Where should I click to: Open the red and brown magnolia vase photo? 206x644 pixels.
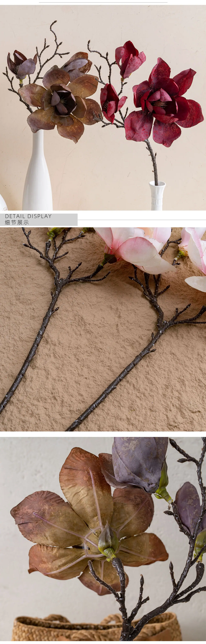103,108
